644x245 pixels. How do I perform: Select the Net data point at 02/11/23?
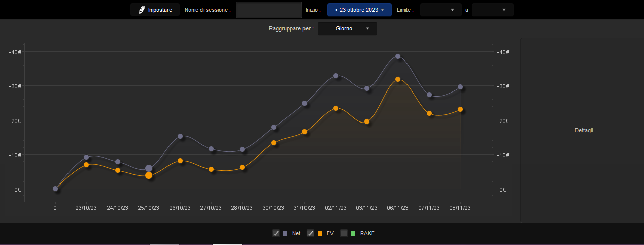[336, 76]
